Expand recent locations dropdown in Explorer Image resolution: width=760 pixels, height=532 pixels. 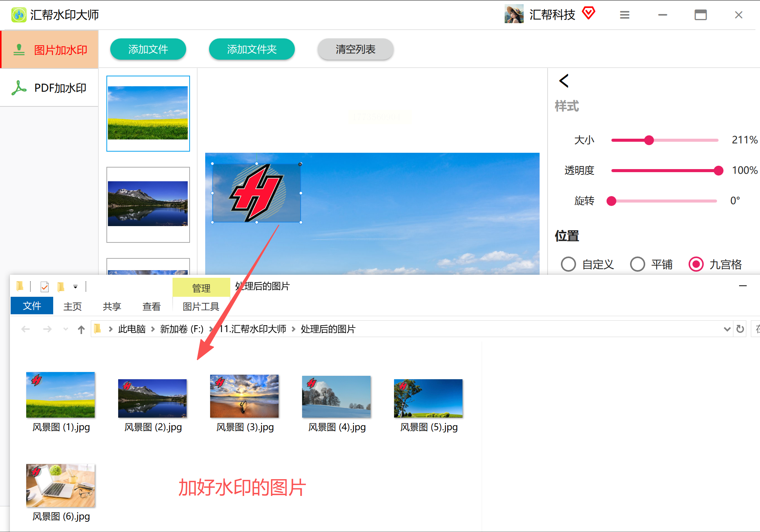66,329
